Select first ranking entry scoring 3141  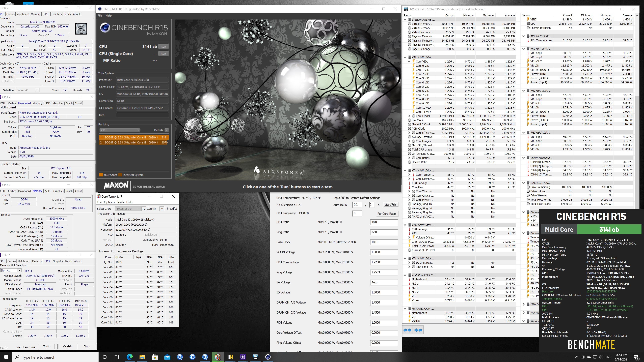[x=134, y=137]
